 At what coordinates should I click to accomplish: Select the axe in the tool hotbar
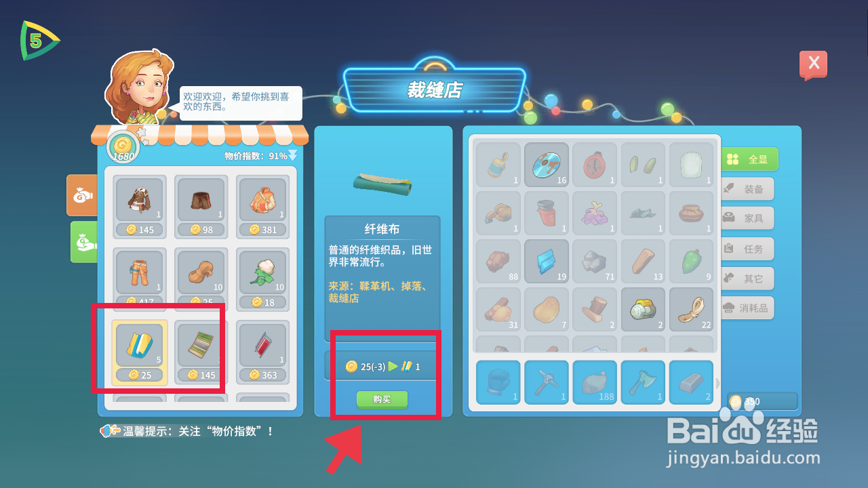pos(643,382)
